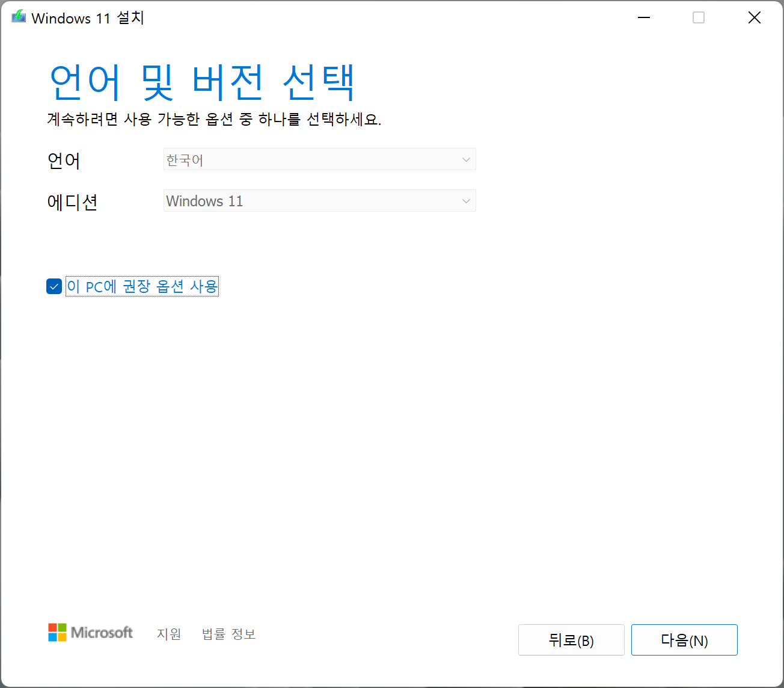The width and height of the screenshot is (784, 688).
Task: Close the Windows 11 설치 window
Action: click(x=755, y=17)
